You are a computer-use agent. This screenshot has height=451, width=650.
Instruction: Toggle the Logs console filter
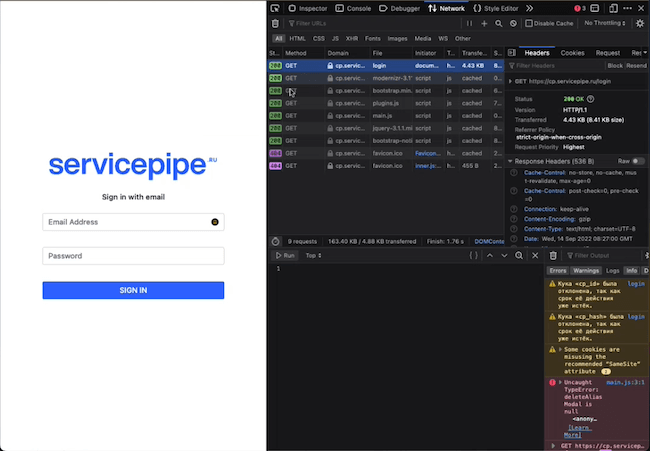612,271
